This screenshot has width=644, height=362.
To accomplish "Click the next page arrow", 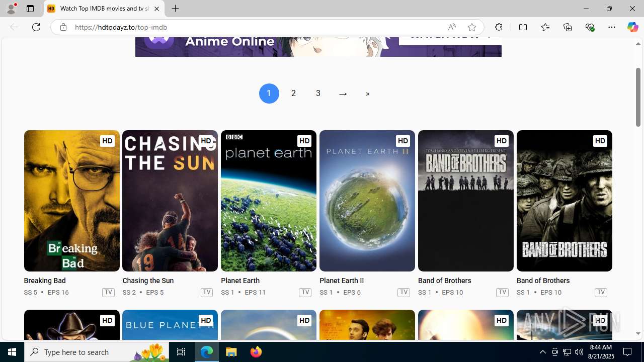I will click(343, 94).
